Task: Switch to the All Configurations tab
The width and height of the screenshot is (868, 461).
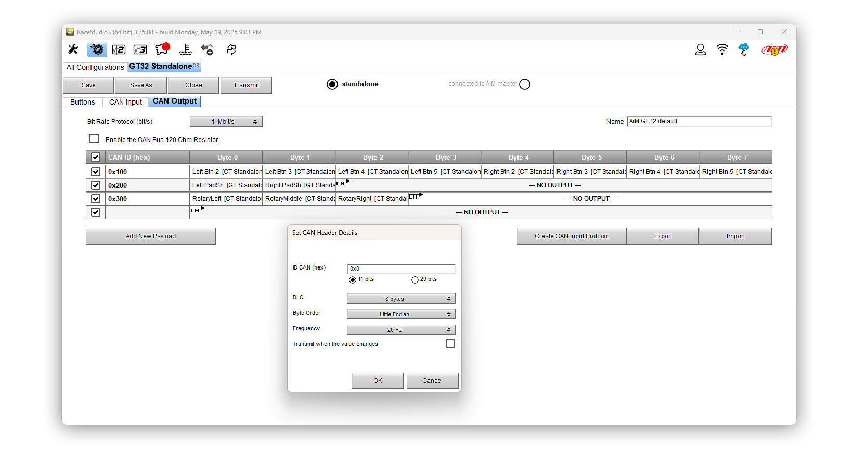Action: (95, 67)
